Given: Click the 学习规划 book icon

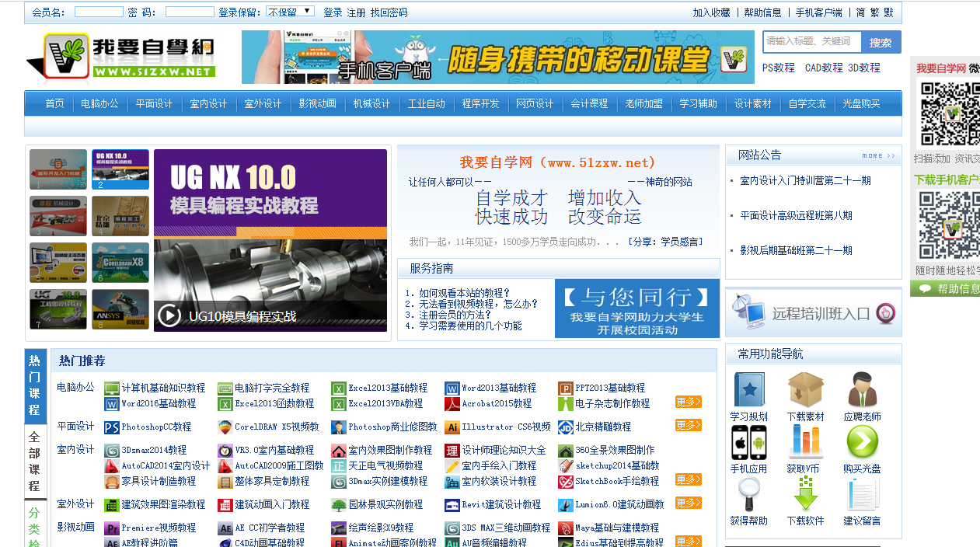Looking at the screenshot, I should [749, 390].
